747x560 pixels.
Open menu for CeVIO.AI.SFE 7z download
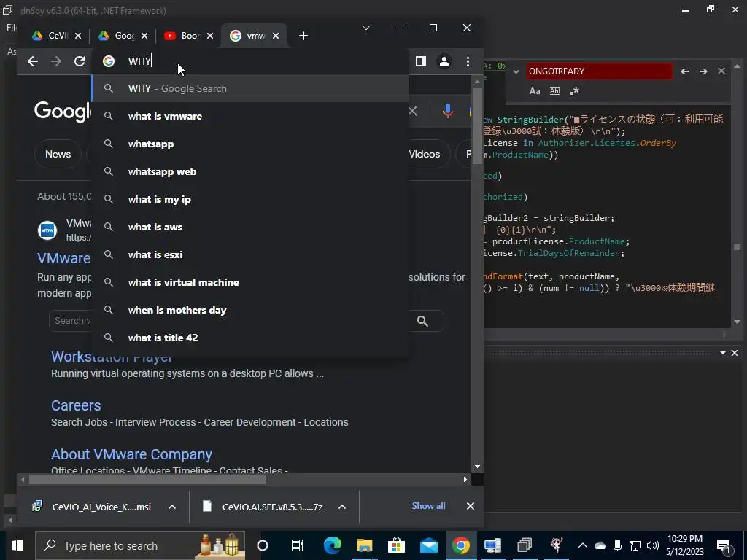point(342,507)
